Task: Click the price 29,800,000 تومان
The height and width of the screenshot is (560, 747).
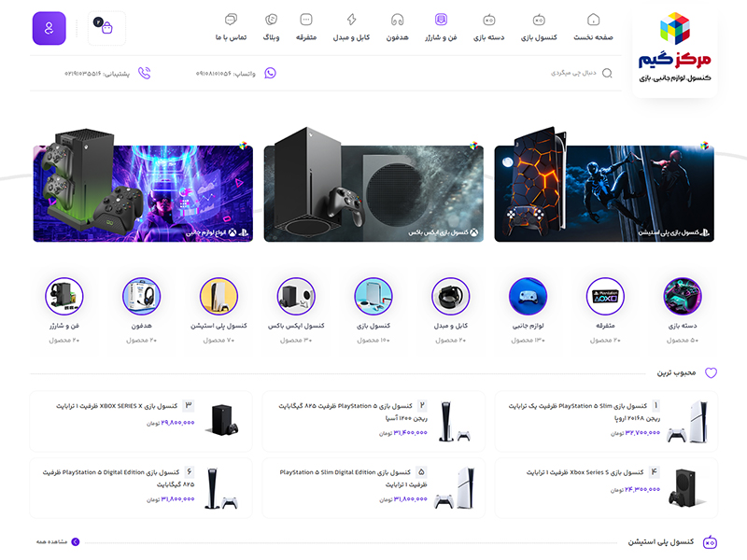Action: click(171, 423)
